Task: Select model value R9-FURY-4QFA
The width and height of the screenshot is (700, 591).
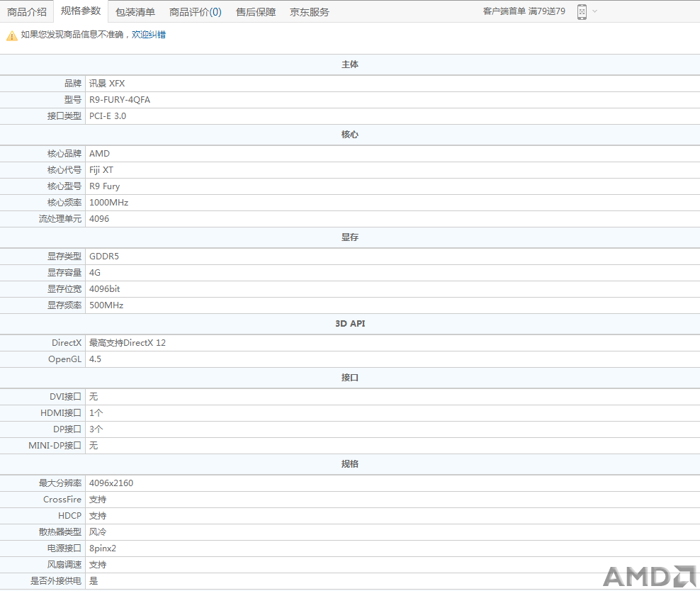Action: click(120, 99)
